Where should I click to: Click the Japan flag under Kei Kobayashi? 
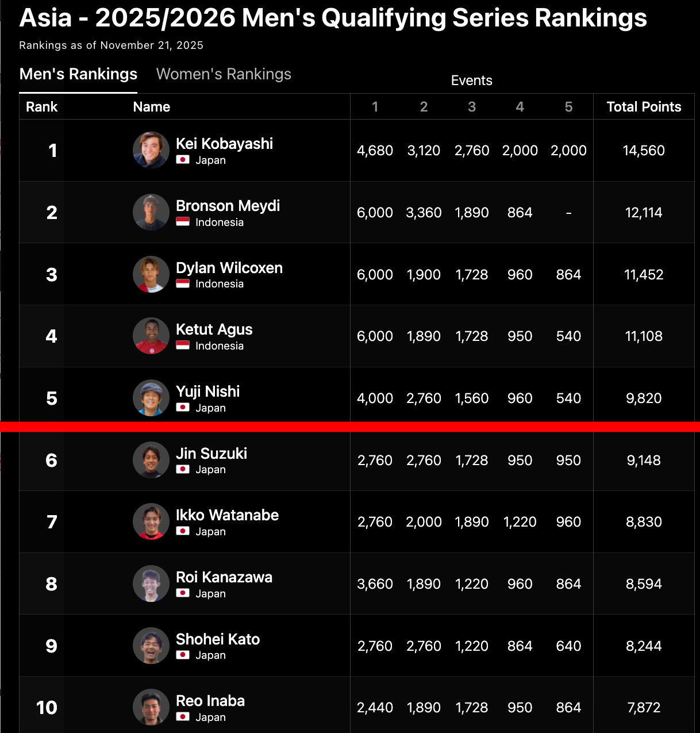coord(183,160)
